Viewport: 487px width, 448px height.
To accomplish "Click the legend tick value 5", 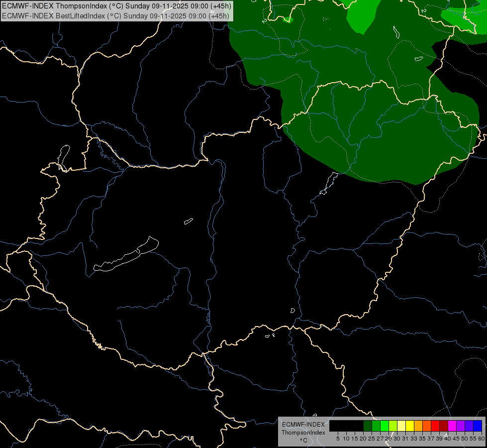I will click(338, 439).
